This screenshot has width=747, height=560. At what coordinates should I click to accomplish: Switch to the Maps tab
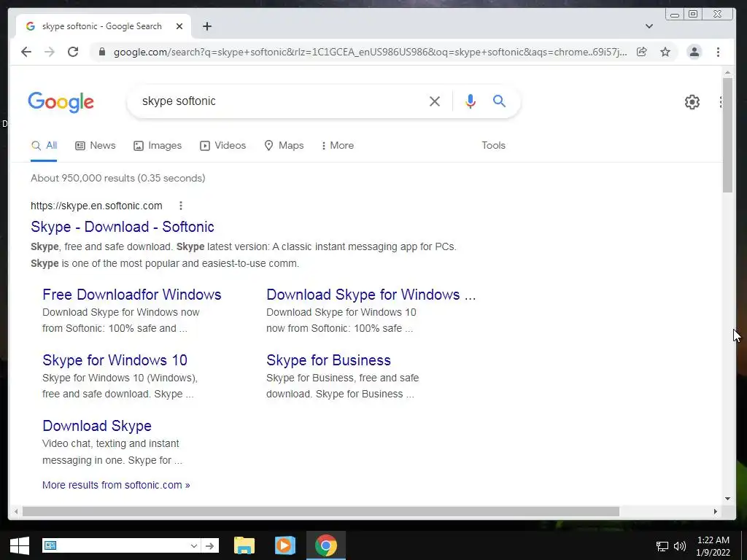coord(284,146)
